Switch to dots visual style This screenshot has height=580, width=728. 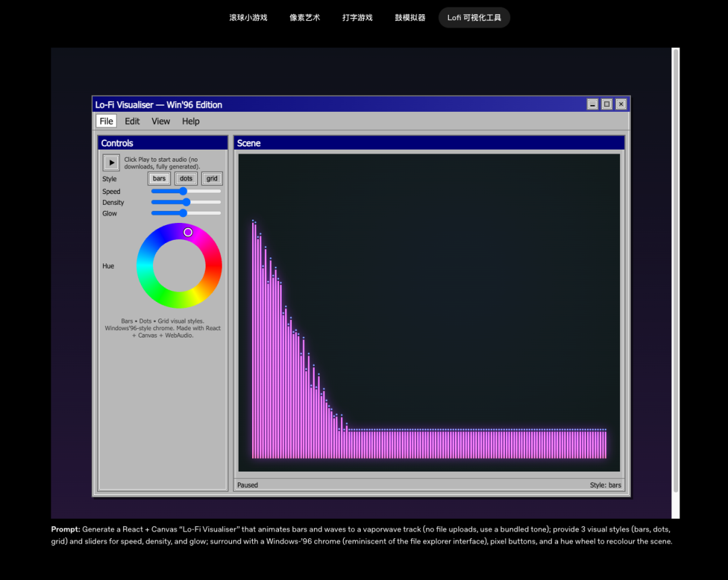[186, 179]
